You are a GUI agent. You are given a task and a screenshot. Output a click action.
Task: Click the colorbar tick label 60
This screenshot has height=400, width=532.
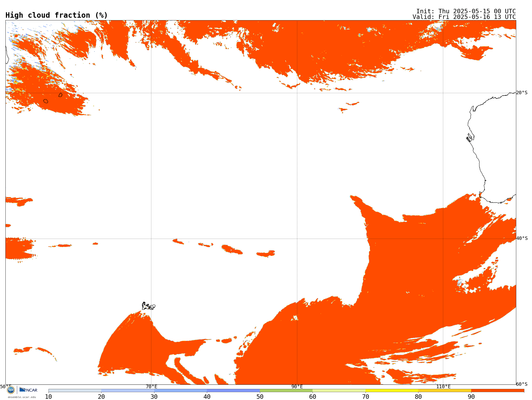pos(313,397)
